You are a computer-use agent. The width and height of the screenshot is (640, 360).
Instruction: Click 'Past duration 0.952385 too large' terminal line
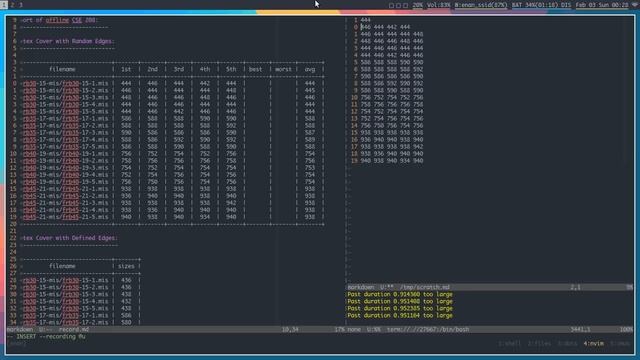pos(400,309)
